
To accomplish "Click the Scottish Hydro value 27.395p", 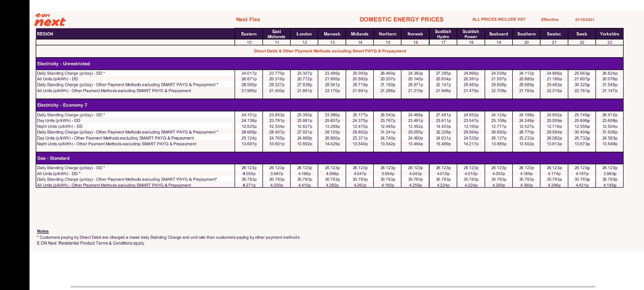I will (x=443, y=73).
